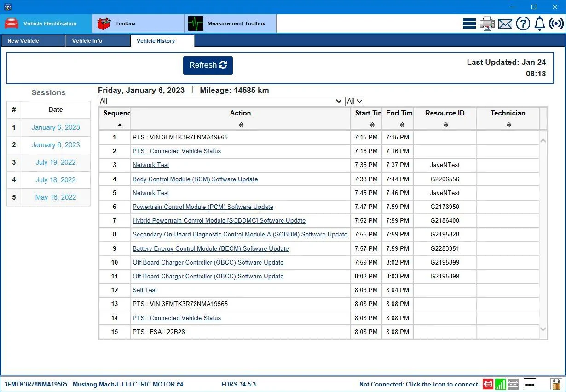Click VIN 3FMTK3R78NMA19565 in status bar

click(35, 384)
